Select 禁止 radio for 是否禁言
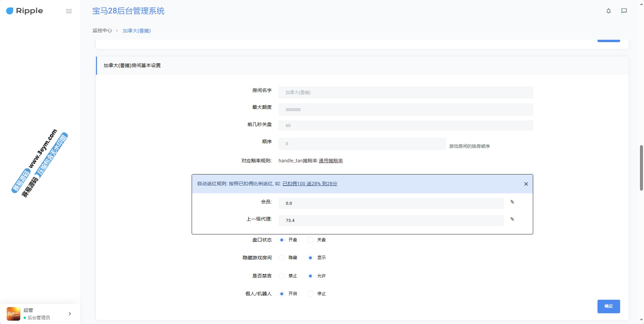 tap(282, 276)
